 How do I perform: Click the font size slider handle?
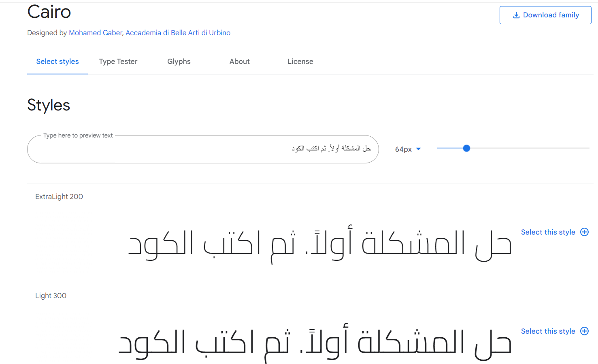(x=466, y=148)
